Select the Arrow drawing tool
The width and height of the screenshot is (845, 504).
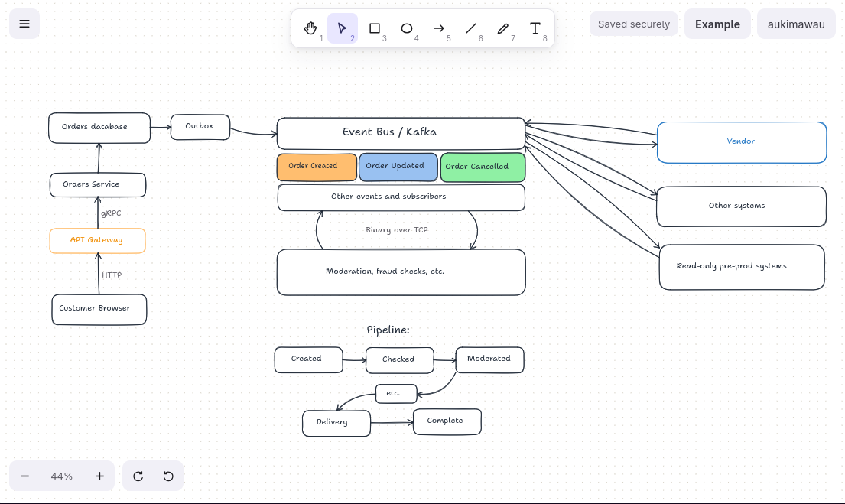439,28
